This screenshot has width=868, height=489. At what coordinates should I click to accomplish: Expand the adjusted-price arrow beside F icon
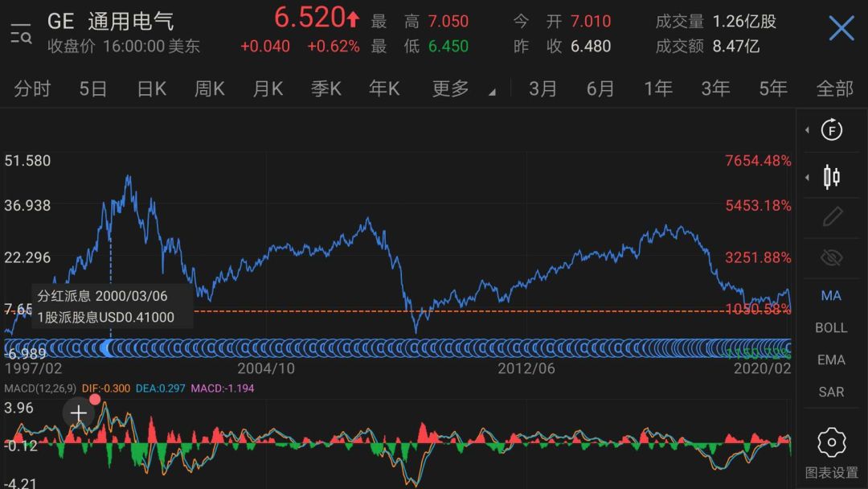point(807,130)
